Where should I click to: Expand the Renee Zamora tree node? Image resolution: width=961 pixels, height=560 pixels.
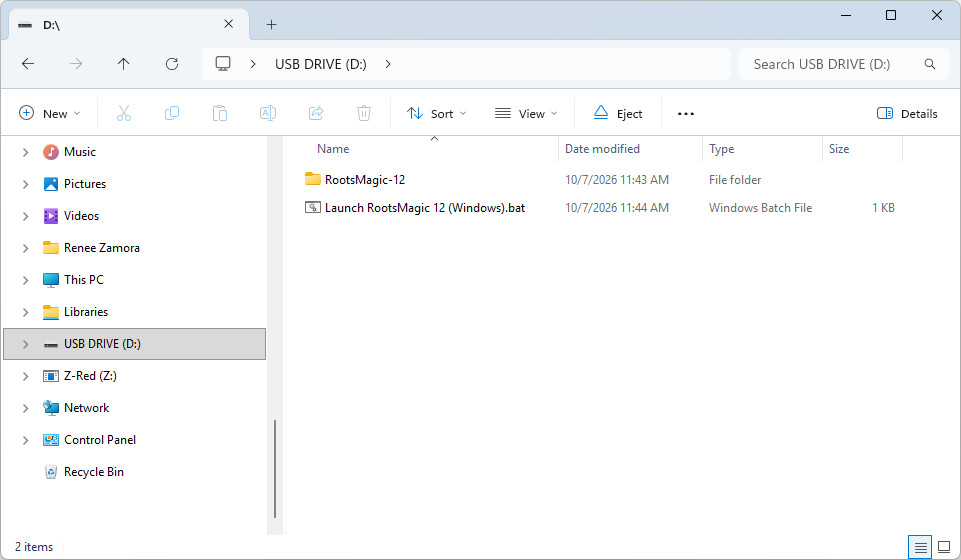[x=25, y=248]
